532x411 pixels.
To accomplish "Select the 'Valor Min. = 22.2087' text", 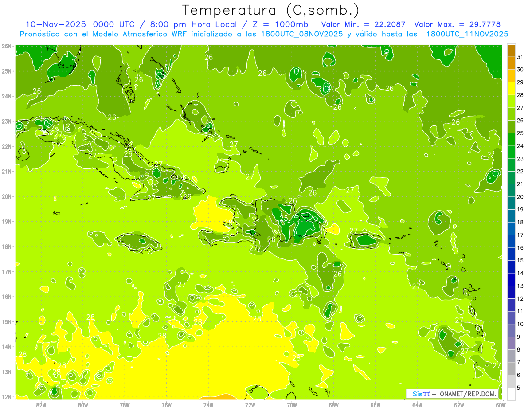I will pyautogui.click(x=364, y=24).
